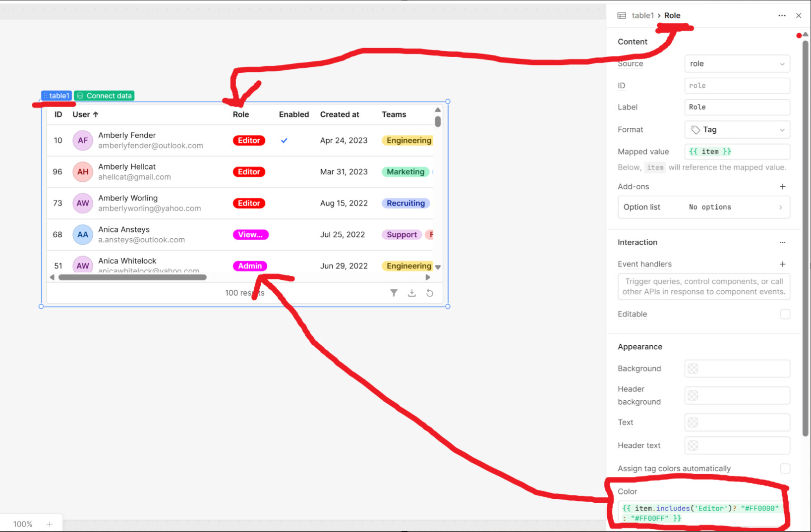Click the download data icon
Screen dimensions: 811x532
pyautogui.click(x=411, y=293)
